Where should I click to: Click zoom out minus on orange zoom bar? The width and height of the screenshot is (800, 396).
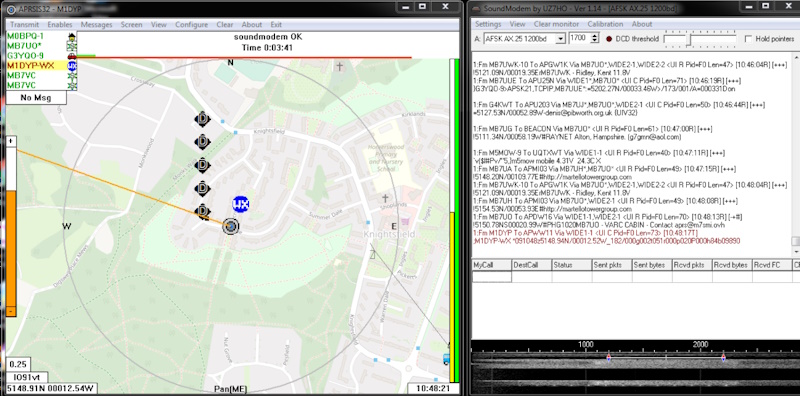coord(11,311)
